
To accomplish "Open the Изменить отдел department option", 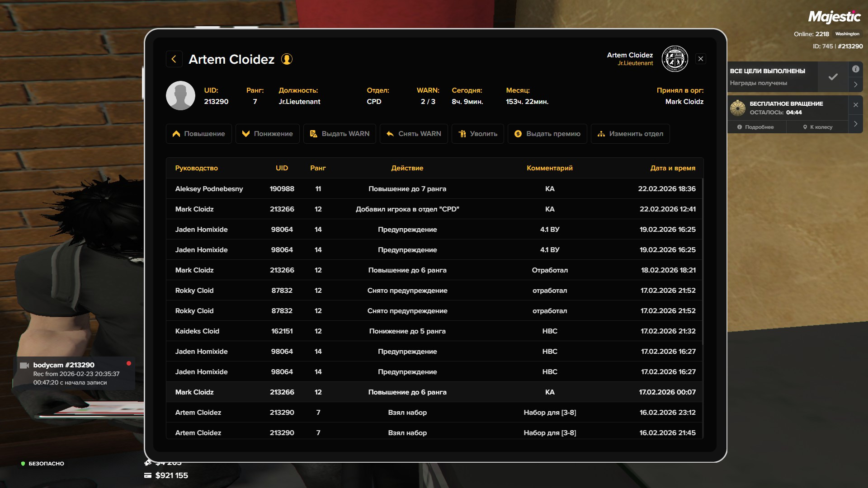I will pyautogui.click(x=630, y=134).
